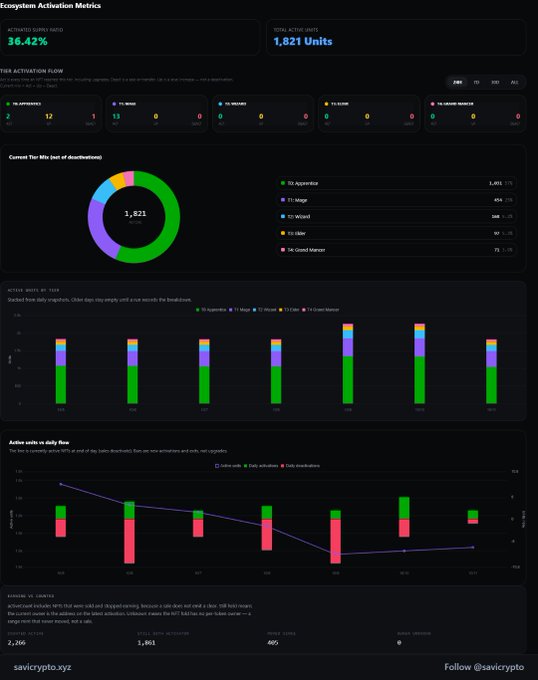Screen dimensions: 538x680
Task: Click the 1,821 Units total active value
Action: coord(303,41)
